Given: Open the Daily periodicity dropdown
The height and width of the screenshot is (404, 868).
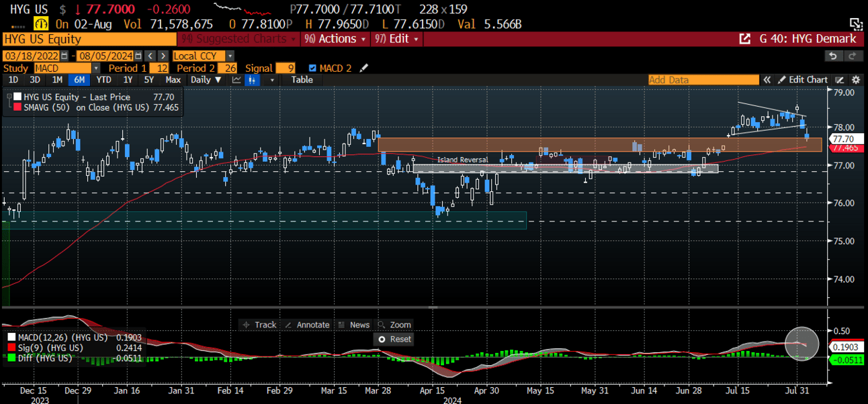Looking at the screenshot, I should [x=206, y=80].
